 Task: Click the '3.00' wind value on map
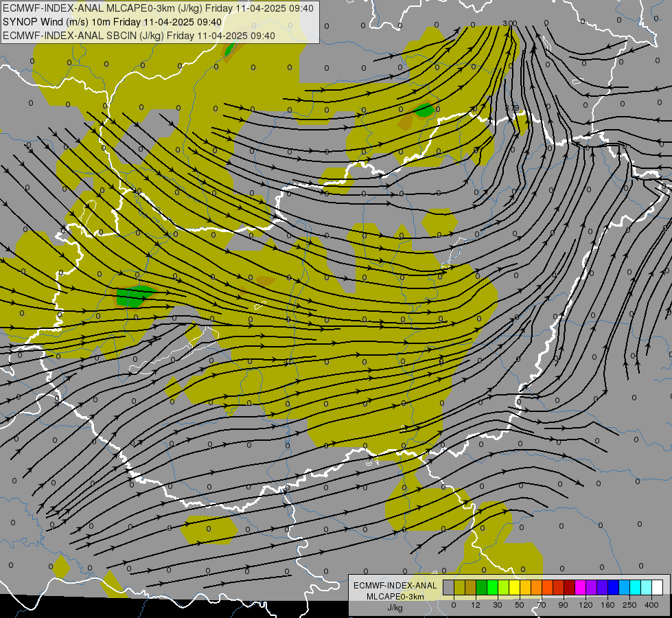click(510, 23)
